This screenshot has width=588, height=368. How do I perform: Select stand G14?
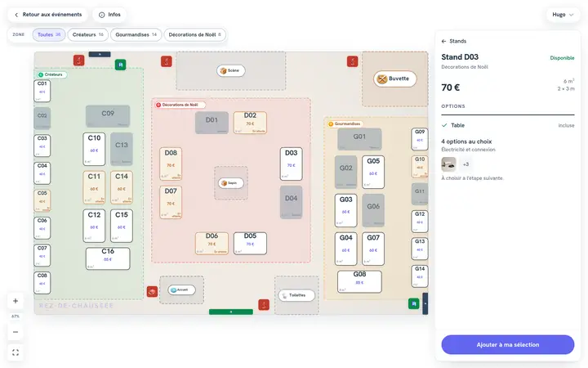tap(420, 276)
